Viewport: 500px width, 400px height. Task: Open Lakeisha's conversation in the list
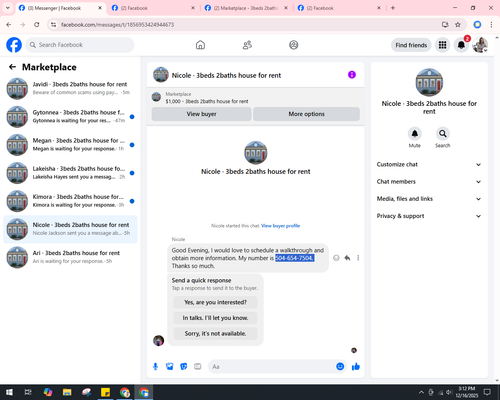(70, 173)
